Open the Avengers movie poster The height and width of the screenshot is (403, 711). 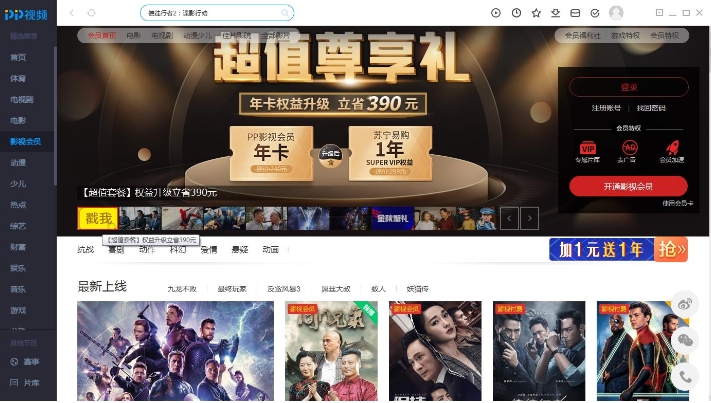click(x=175, y=351)
